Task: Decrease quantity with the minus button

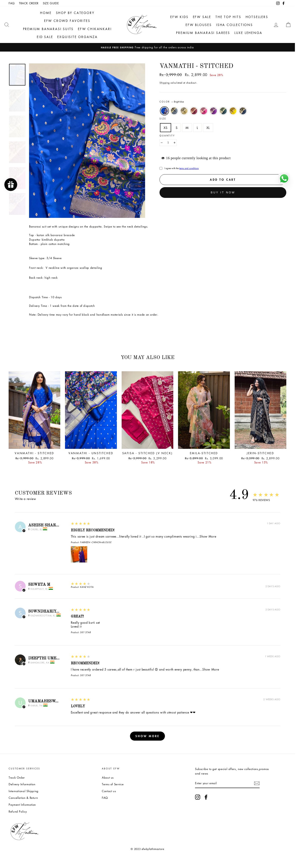Action: coord(164,144)
